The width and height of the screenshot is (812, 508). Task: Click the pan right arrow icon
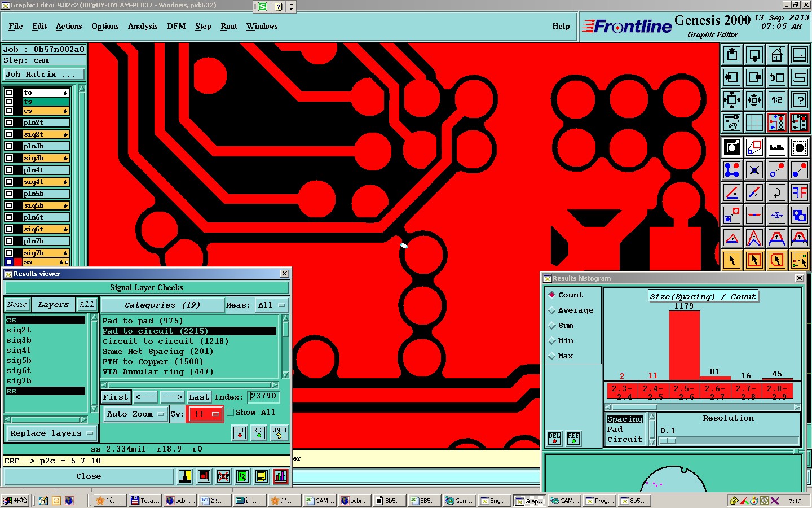pyautogui.click(x=754, y=77)
